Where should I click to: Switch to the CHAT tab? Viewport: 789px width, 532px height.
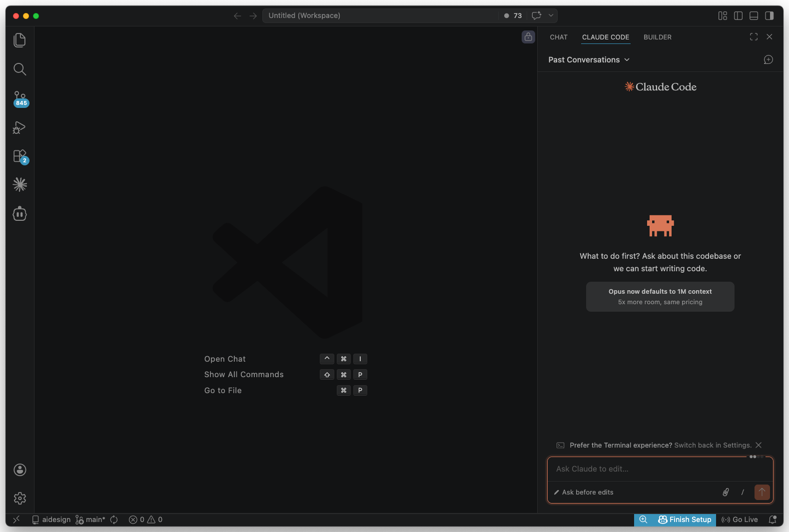[x=559, y=37]
